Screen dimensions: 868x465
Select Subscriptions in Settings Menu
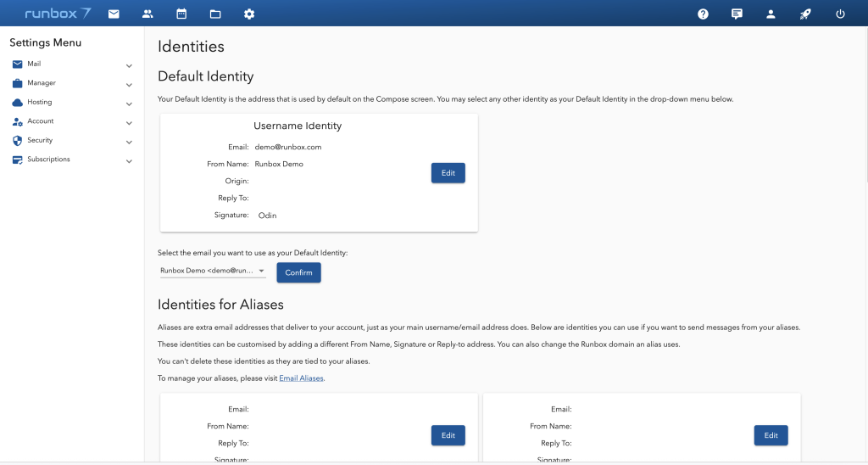[48, 160]
